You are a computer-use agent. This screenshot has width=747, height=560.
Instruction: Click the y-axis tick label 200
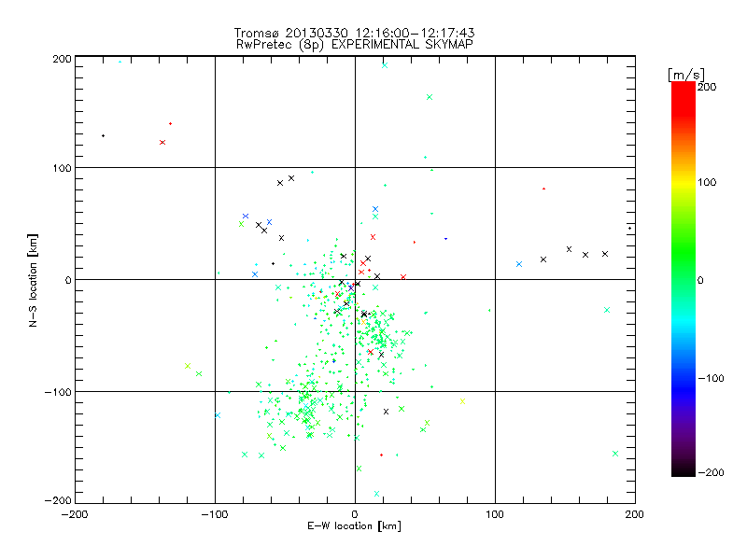[62, 59]
